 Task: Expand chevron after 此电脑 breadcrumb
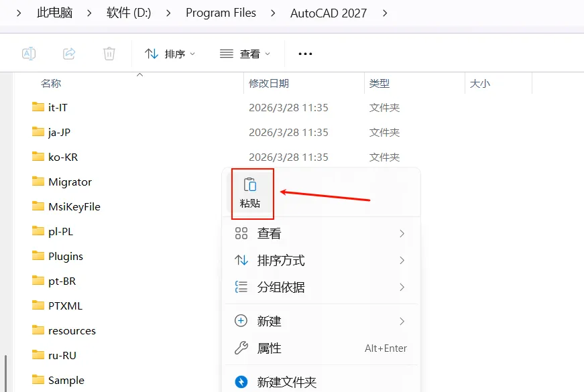click(89, 13)
